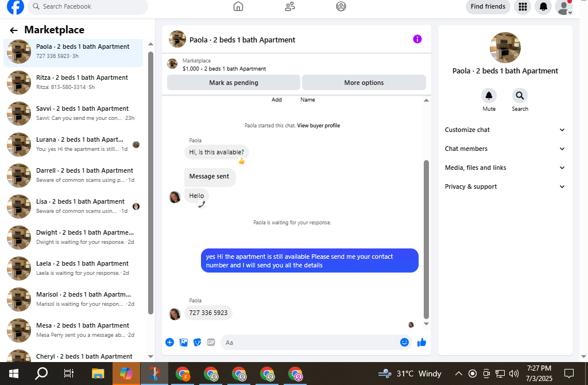The image size is (588, 385).
Task: Click the chat messages scrollbar
Action: coord(426,239)
